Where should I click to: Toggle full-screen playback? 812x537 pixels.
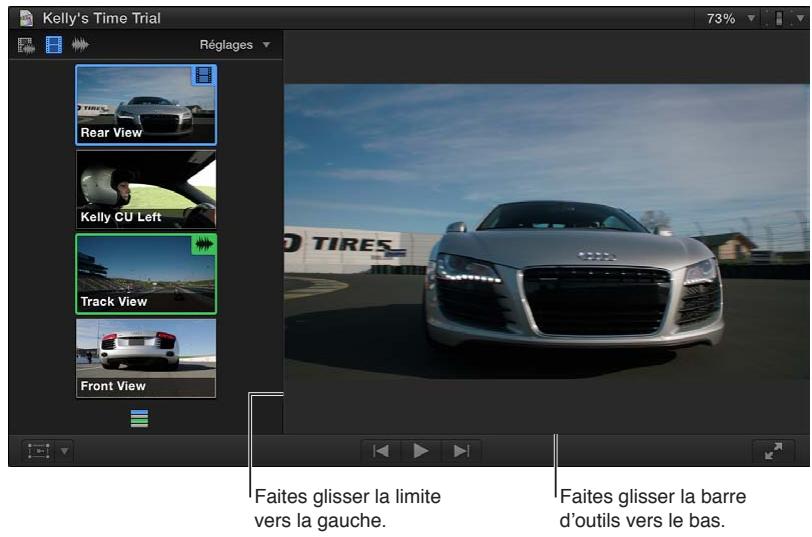(773, 451)
